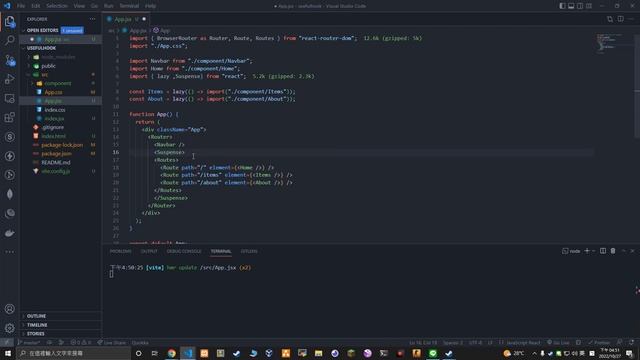Click Go Live in status bar
The width and height of the screenshot is (640, 360).
point(558,342)
